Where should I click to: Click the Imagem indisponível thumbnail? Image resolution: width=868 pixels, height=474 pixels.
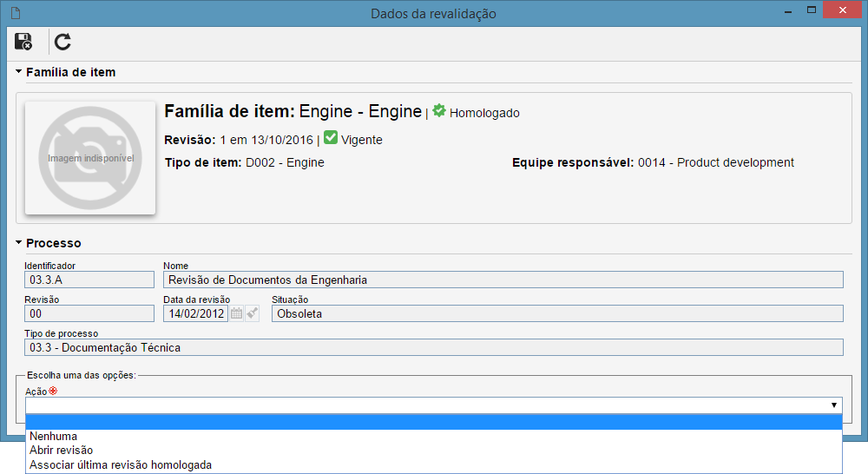click(x=90, y=158)
